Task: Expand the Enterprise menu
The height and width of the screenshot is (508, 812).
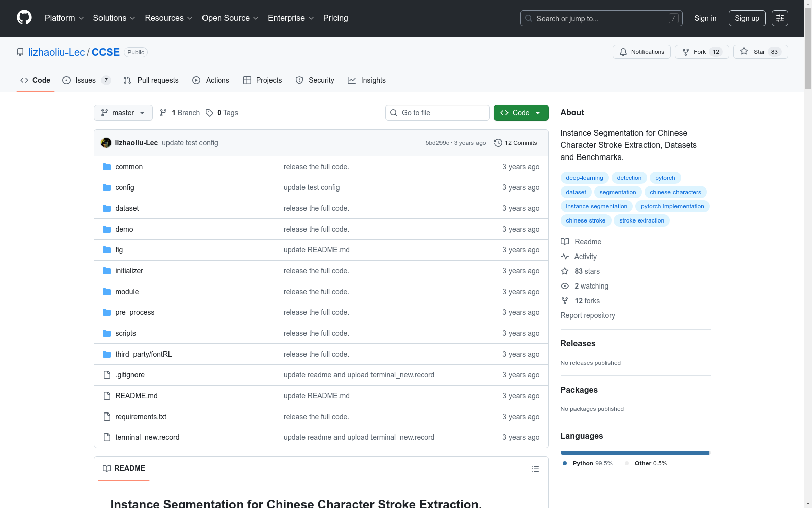Action: [x=291, y=18]
